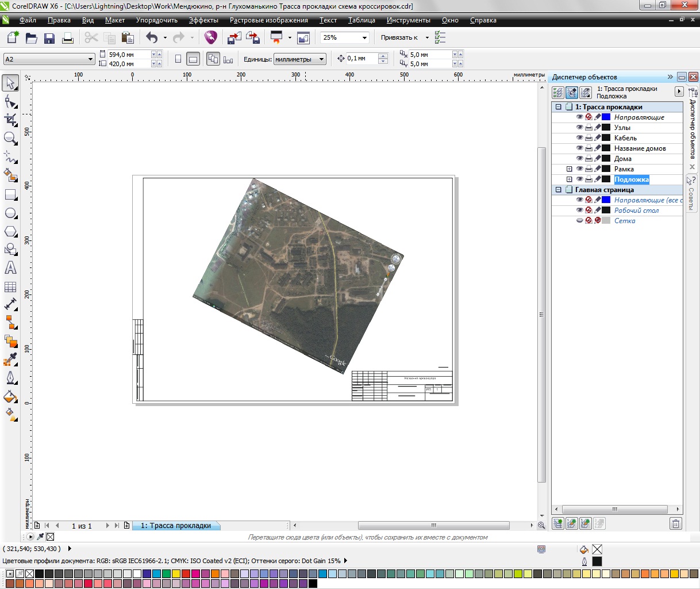Toggle visibility of Кабель layer
Screen dimensions: 700x589
(579, 138)
